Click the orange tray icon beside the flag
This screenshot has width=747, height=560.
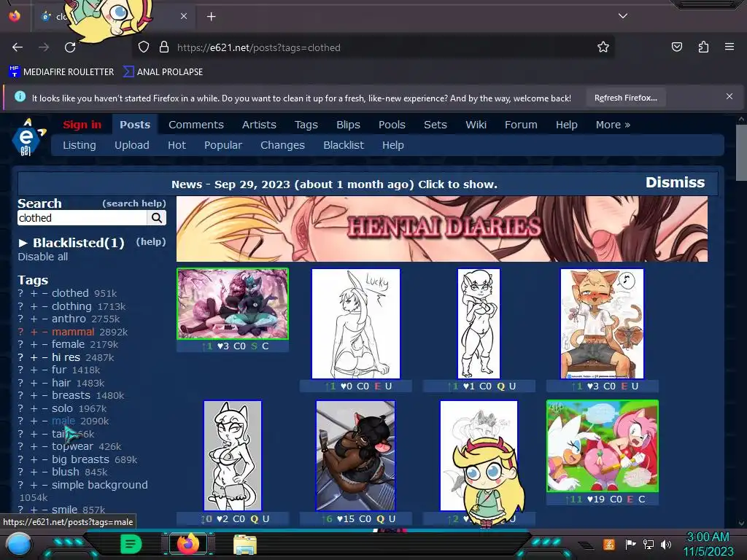tap(609, 544)
